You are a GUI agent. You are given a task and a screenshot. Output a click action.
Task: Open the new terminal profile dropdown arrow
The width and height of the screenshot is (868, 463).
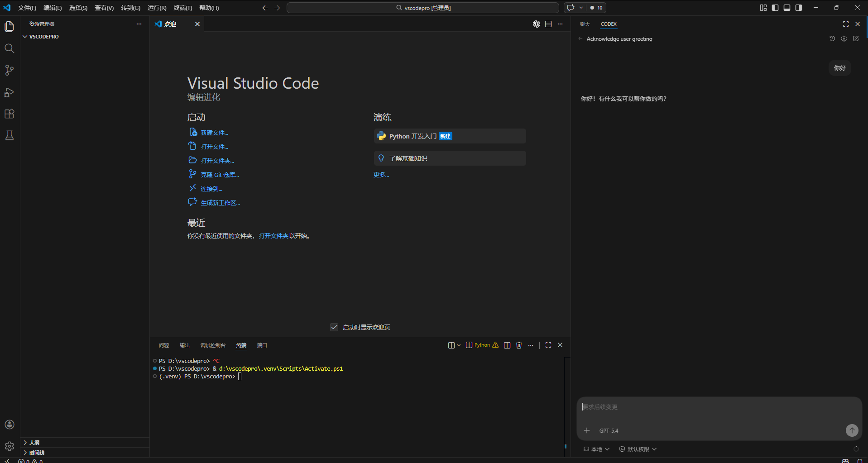tap(459, 345)
